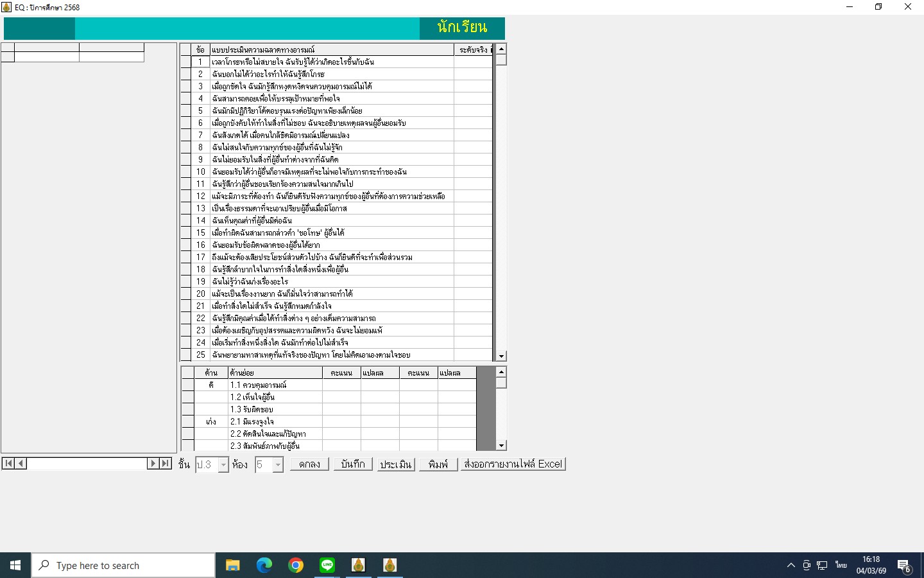Open File Explorer from taskbar
Image resolution: width=924 pixels, height=578 pixels.
pyautogui.click(x=233, y=565)
